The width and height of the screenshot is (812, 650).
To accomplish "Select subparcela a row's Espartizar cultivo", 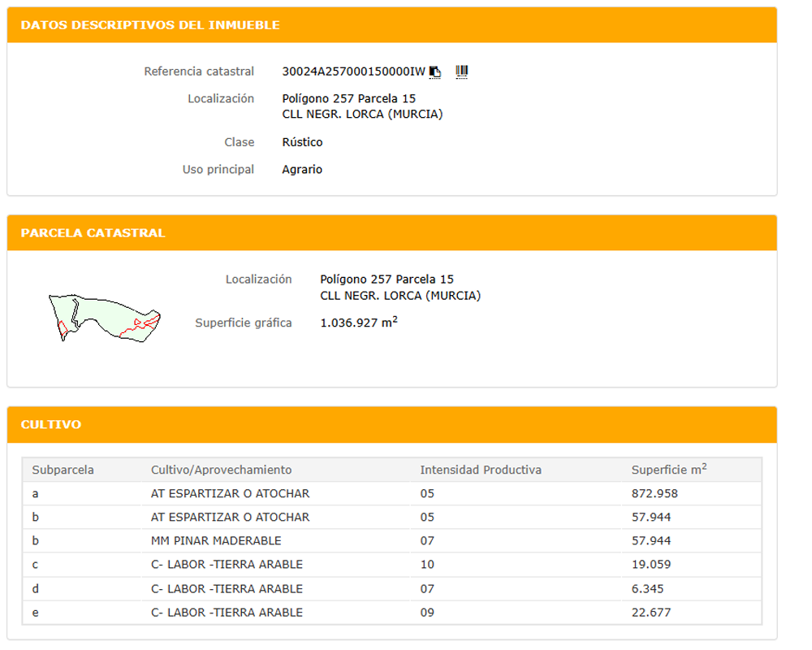I will [230, 493].
